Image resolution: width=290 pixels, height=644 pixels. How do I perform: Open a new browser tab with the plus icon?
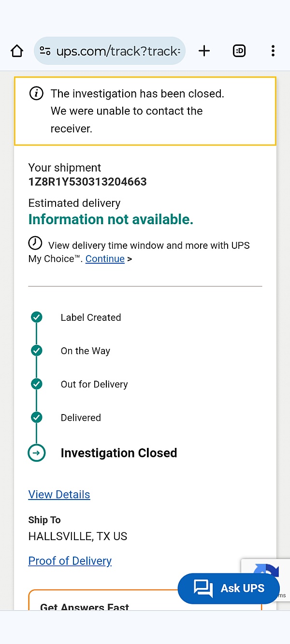(204, 50)
